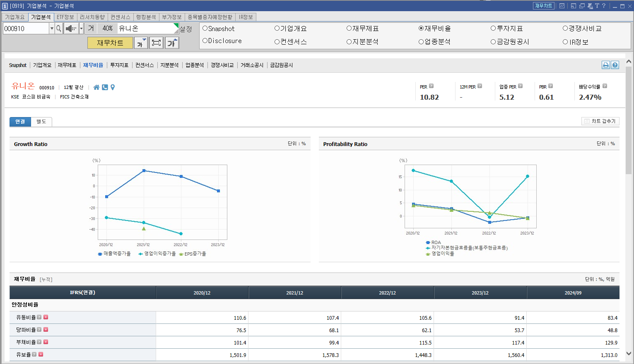The height and width of the screenshot is (364, 634).
Task: Select the 경쟁사비교 radio button
Action: point(565,29)
